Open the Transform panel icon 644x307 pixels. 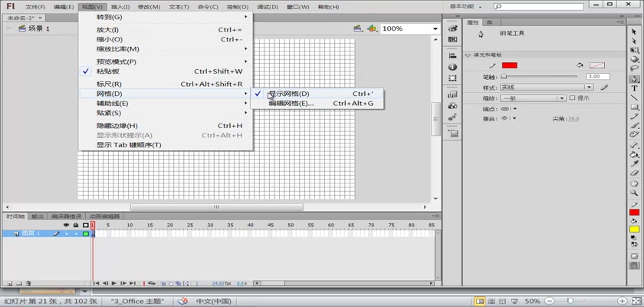tap(452, 78)
